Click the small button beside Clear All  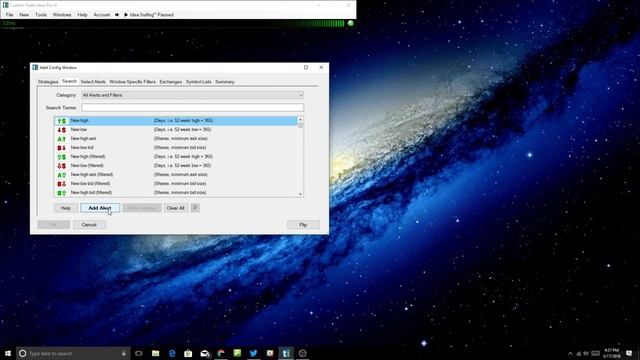point(195,208)
